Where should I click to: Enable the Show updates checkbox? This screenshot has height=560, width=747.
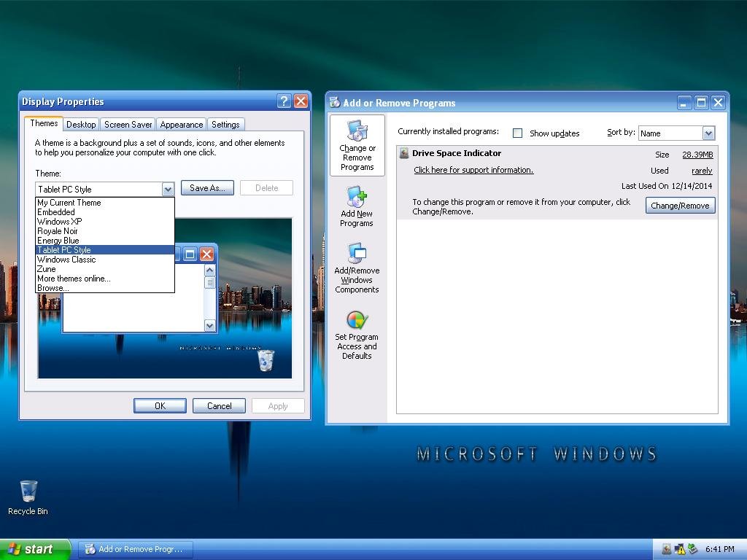[518, 133]
